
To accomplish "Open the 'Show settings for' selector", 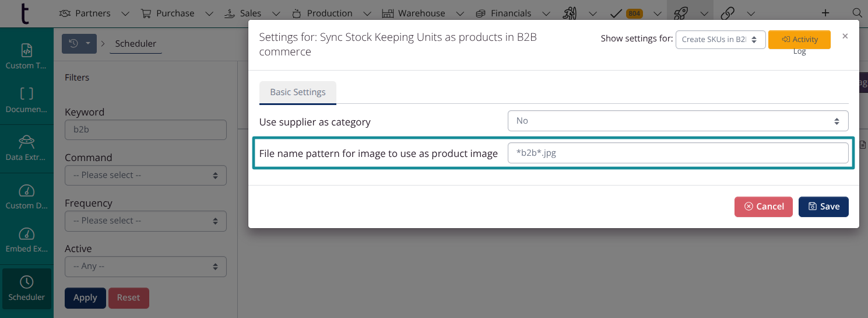I will [720, 40].
